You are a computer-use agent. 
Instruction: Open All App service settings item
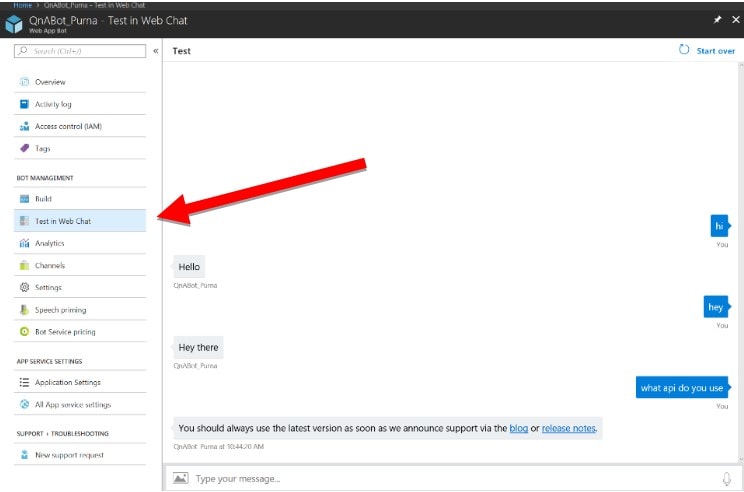(x=80, y=404)
